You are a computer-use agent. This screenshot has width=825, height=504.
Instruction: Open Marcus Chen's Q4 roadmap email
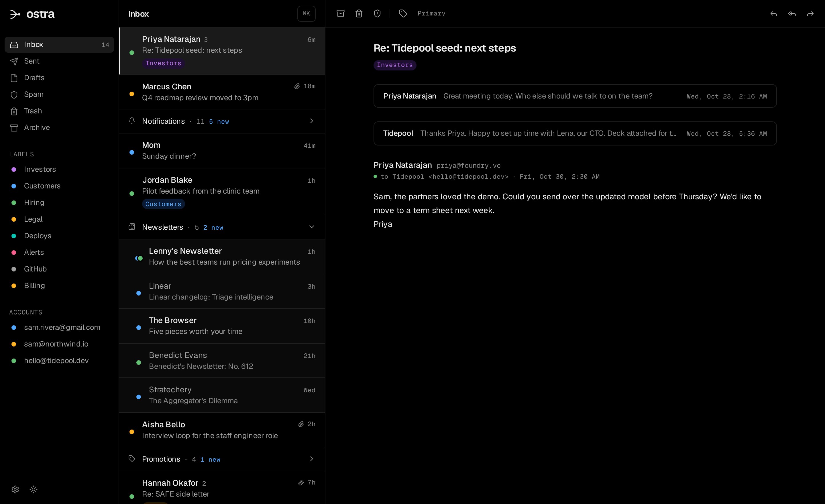tap(222, 92)
